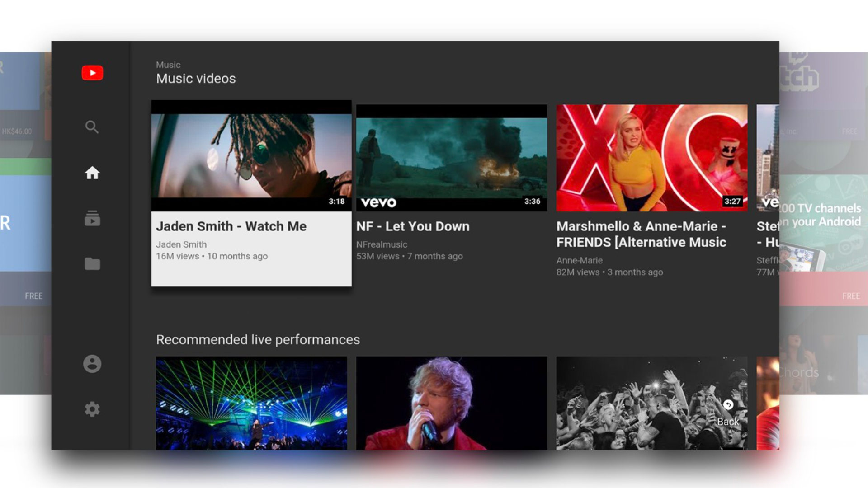Open the green laser concert thumbnail
The width and height of the screenshot is (868, 488).
pyautogui.click(x=251, y=403)
